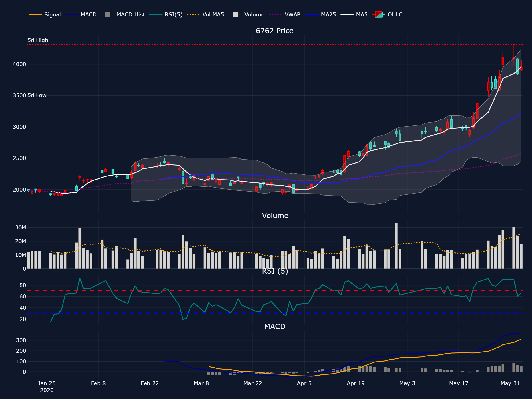Toggle the Vol MA5 legend entry
Viewport: 532px width, 399px height.
pyautogui.click(x=205, y=14)
